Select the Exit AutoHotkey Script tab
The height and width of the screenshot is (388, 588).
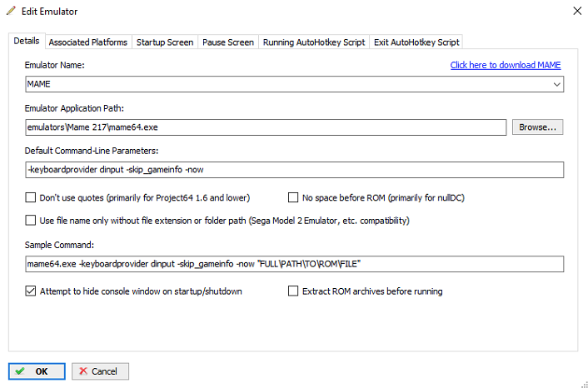pyautogui.click(x=416, y=42)
